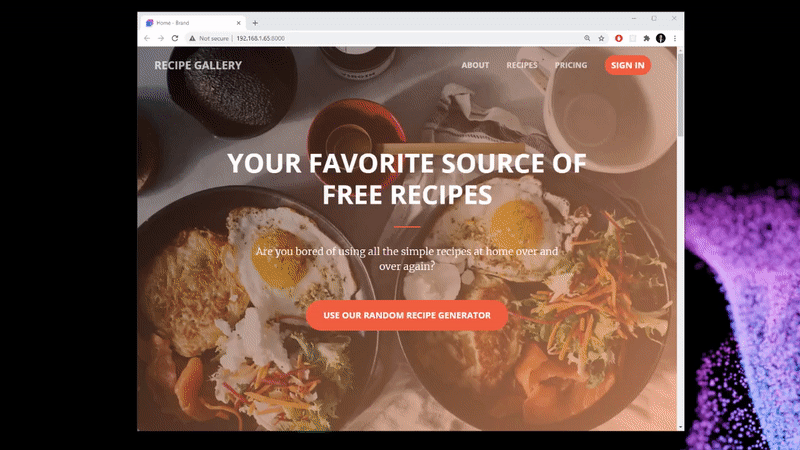Click the SIGN IN button
Viewport: 800px width, 450px height.
point(628,65)
